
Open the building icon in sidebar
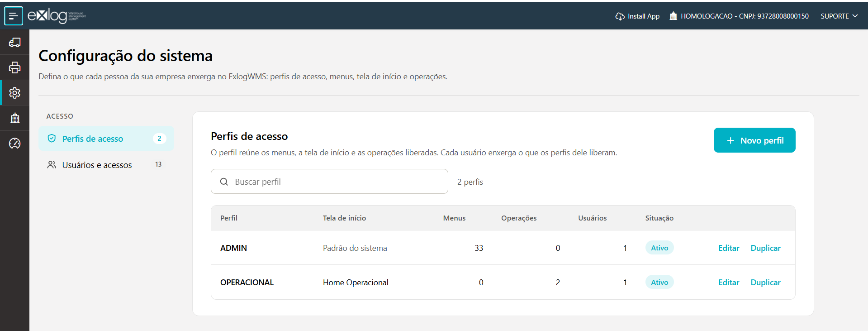tap(14, 118)
